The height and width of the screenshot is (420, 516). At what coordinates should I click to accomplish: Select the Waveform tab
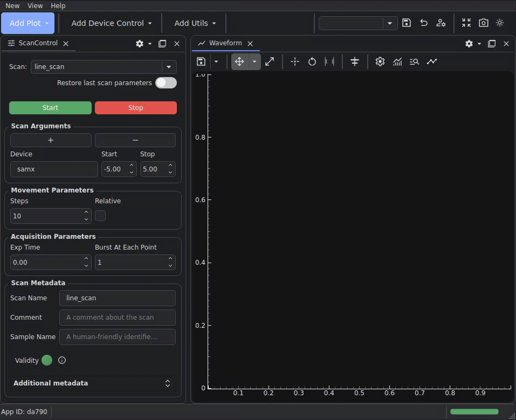[225, 43]
